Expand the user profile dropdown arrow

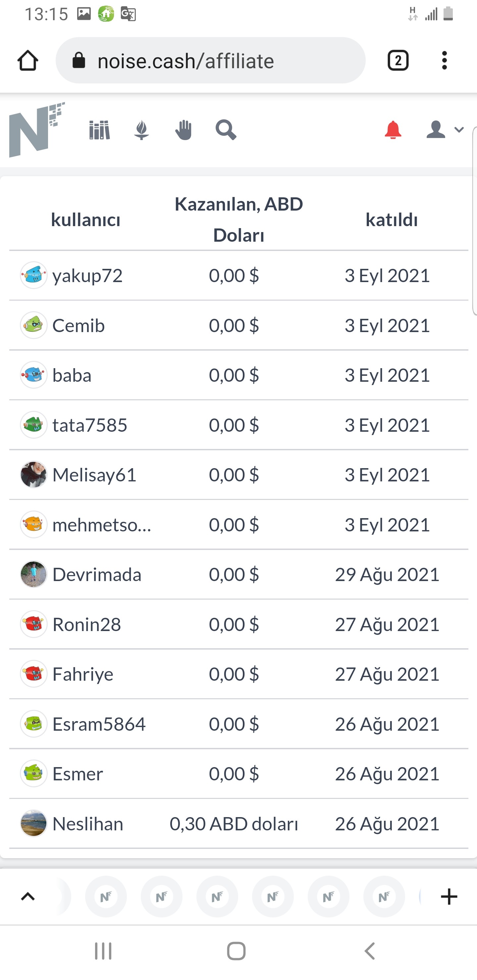[x=459, y=130]
